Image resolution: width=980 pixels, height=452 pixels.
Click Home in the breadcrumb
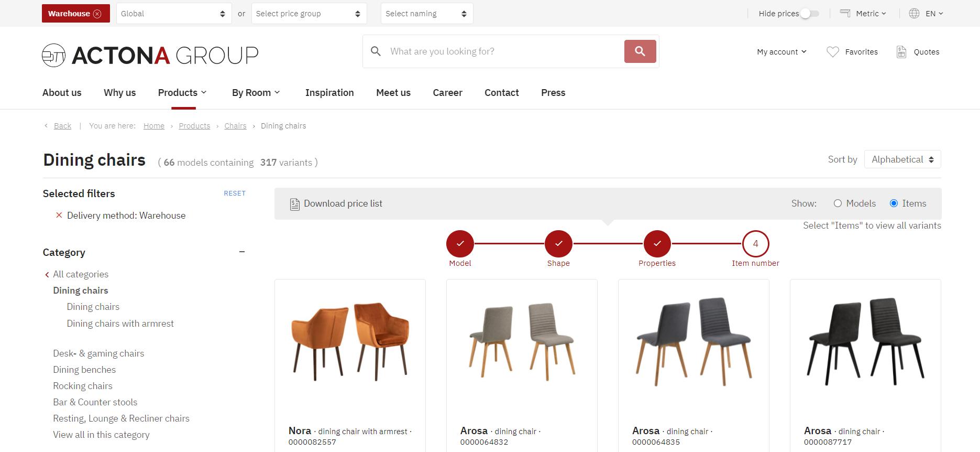pos(154,126)
